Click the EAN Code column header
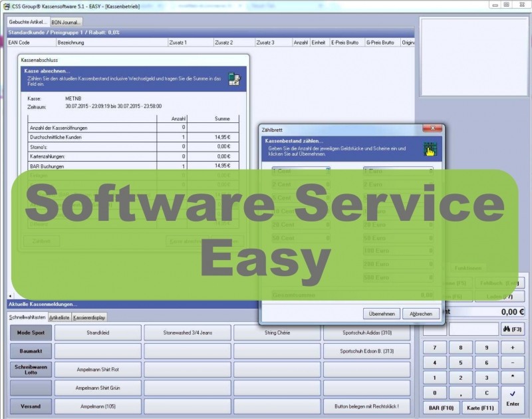532x419 pixels. coord(31,43)
